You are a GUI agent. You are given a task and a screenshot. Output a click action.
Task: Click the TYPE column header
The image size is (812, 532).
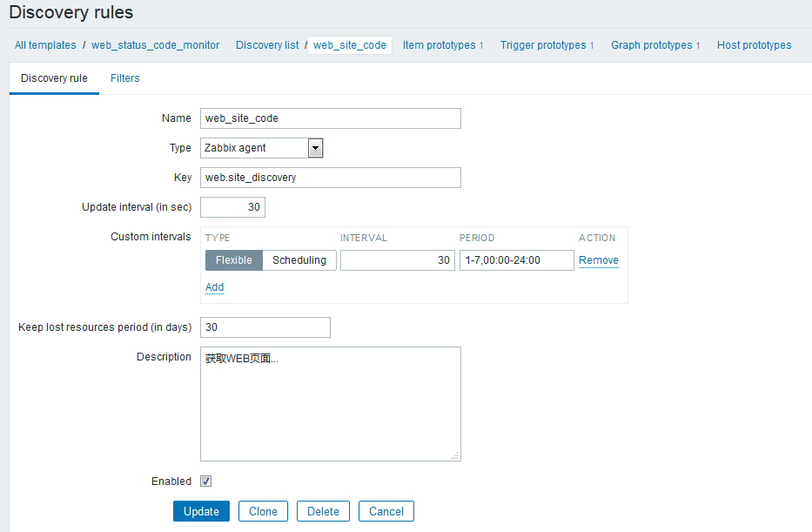pos(218,238)
